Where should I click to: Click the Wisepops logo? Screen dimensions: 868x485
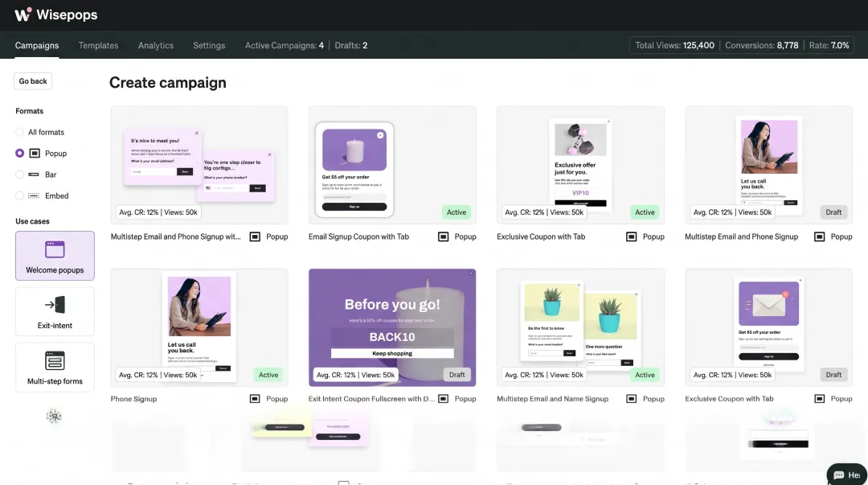56,15
